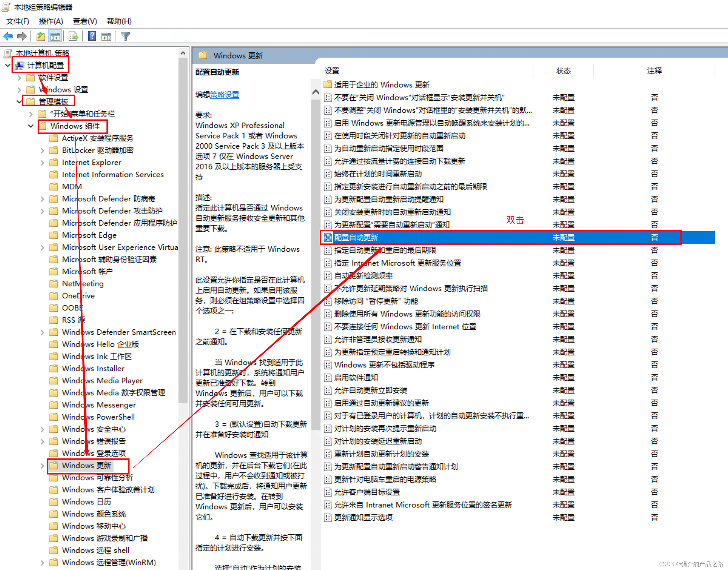Collapse the Windows 组件 folder node

pyautogui.click(x=31, y=126)
